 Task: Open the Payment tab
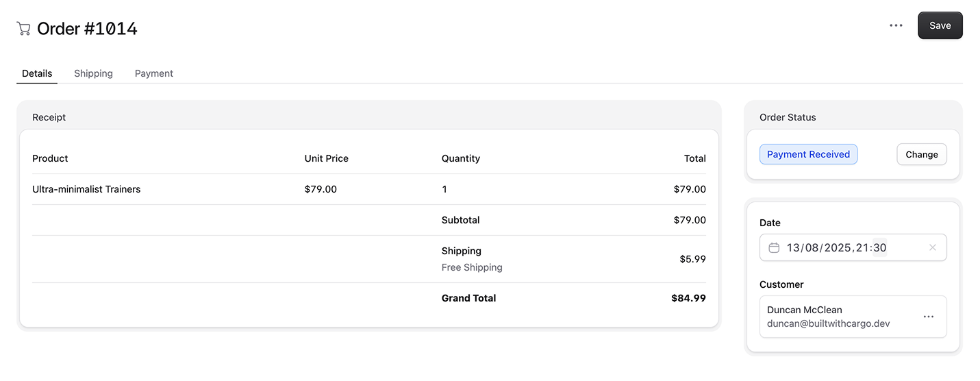pyautogui.click(x=153, y=73)
